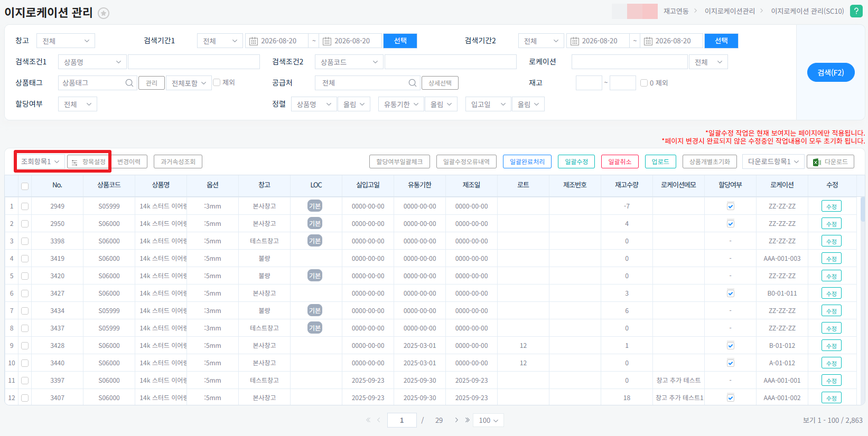Viewport: 868px width, 436px height.
Task: Click location AAA-001-003 cell
Action: pos(782,259)
